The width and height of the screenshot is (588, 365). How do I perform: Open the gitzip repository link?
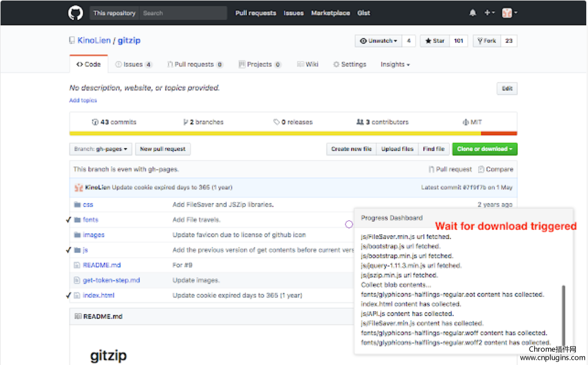pyautogui.click(x=129, y=41)
